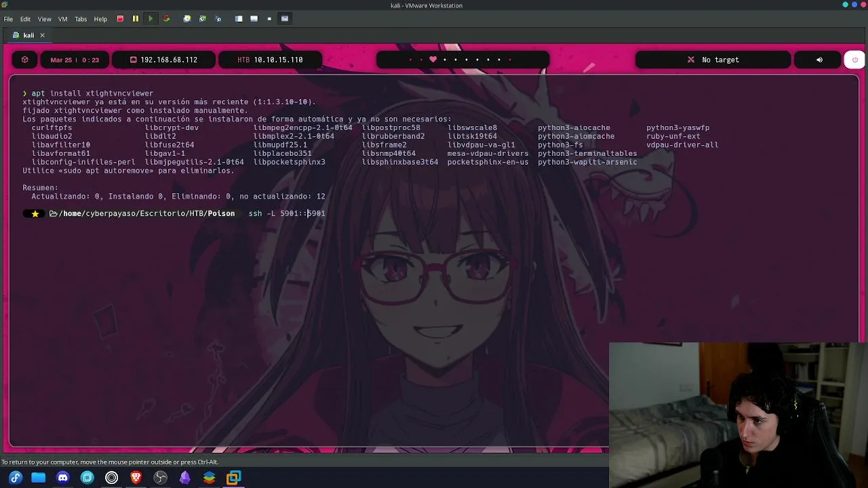Click the /home/cyberpayaso/Escritorio/HTB/Poison prompt path
The height and width of the screenshot is (488, 868).
coord(146,213)
